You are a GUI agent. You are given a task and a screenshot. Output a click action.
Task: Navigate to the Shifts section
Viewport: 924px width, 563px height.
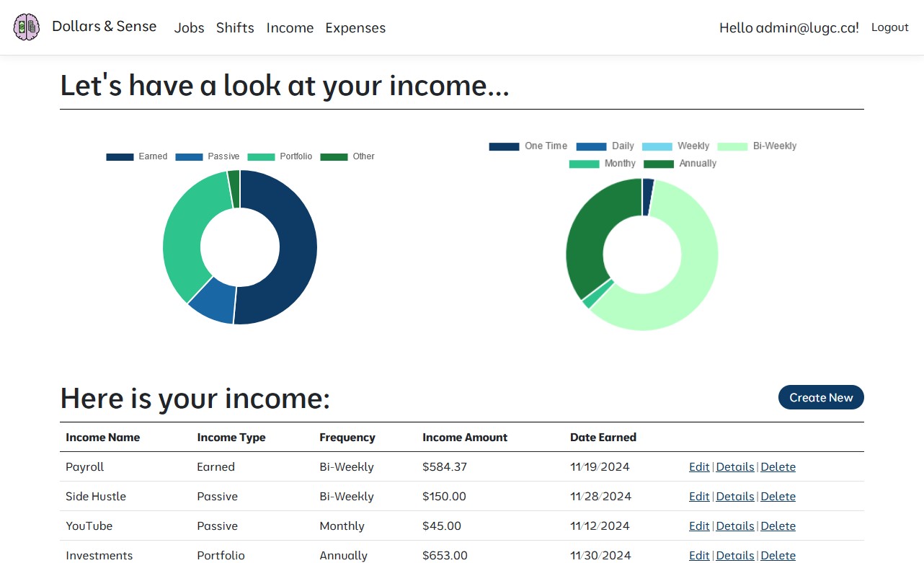[235, 28]
